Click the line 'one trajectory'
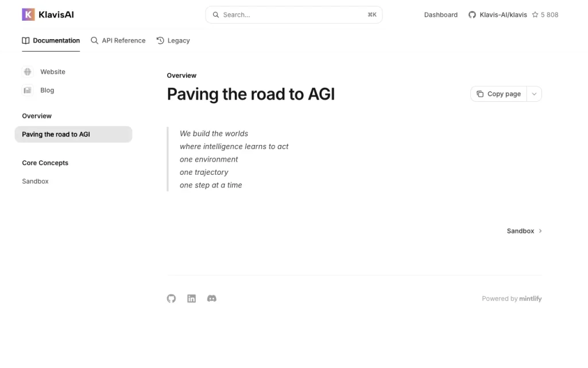The height and width of the screenshot is (368, 588). coord(204,172)
